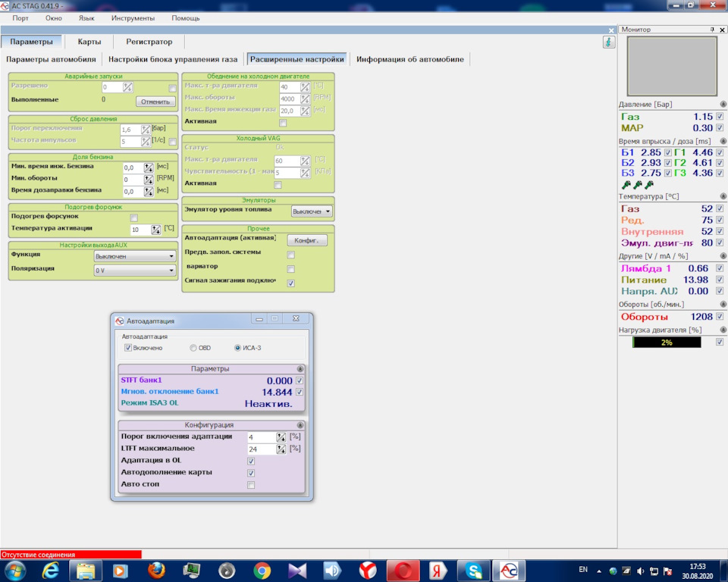728x582 pixels.
Task: Open Internet Explorer from taskbar
Action: pos(50,571)
